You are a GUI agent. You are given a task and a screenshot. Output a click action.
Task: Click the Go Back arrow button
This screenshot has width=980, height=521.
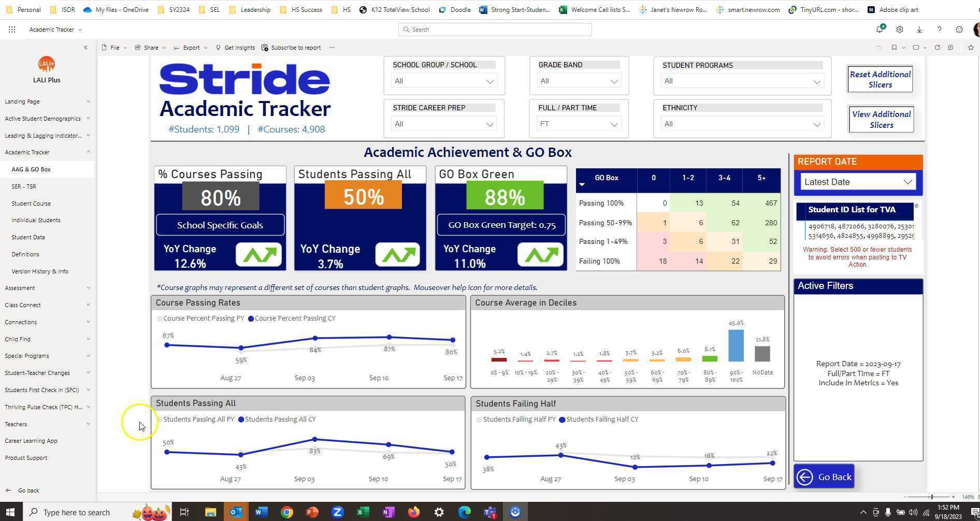pos(824,476)
